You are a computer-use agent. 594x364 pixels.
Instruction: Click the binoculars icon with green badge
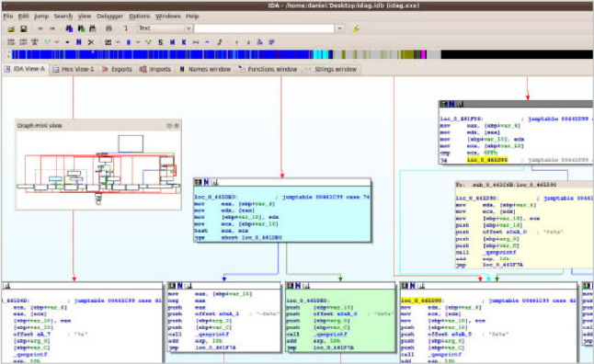point(81,28)
